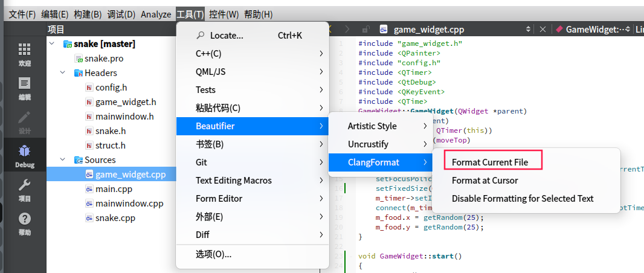644x273 pixels.
Task: Open the 帮助(H) menu
Action: click(x=258, y=14)
